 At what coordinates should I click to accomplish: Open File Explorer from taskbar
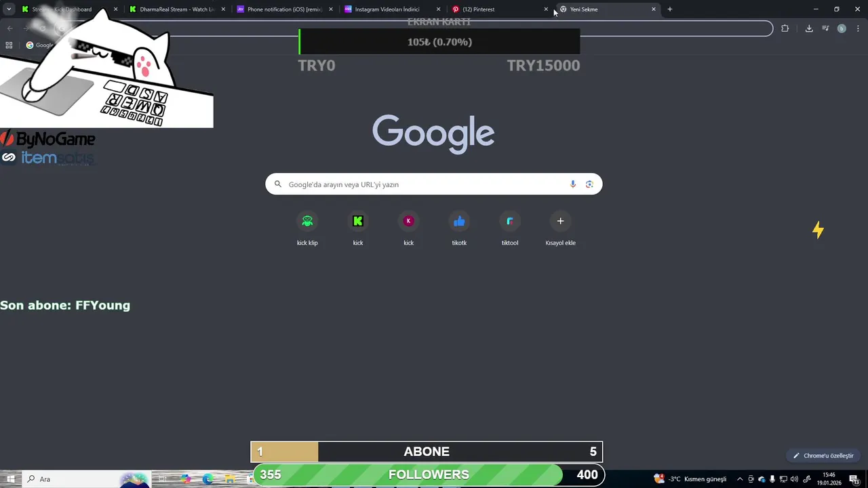[230, 479]
